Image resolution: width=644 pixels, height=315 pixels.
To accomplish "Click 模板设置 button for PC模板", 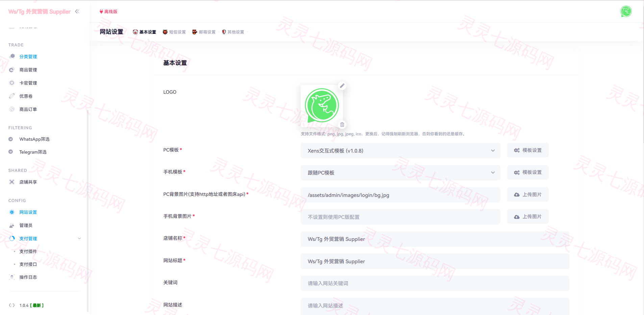I will click(x=528, y=150).
